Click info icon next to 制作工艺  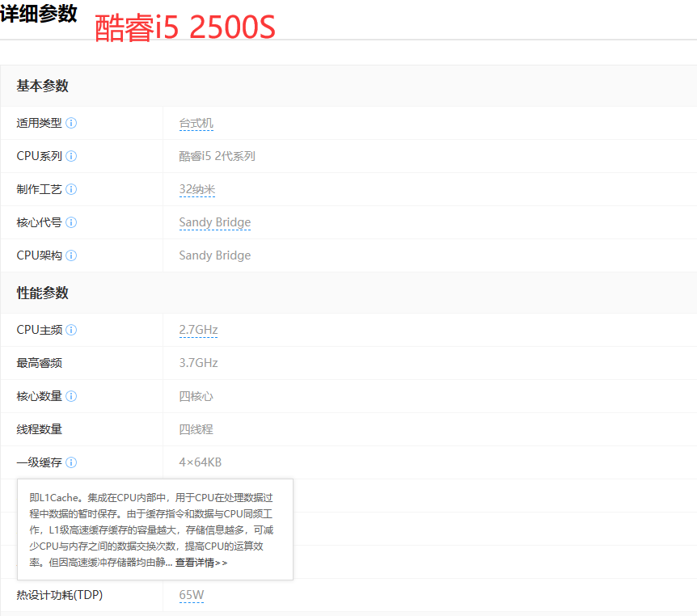[71, 189]
